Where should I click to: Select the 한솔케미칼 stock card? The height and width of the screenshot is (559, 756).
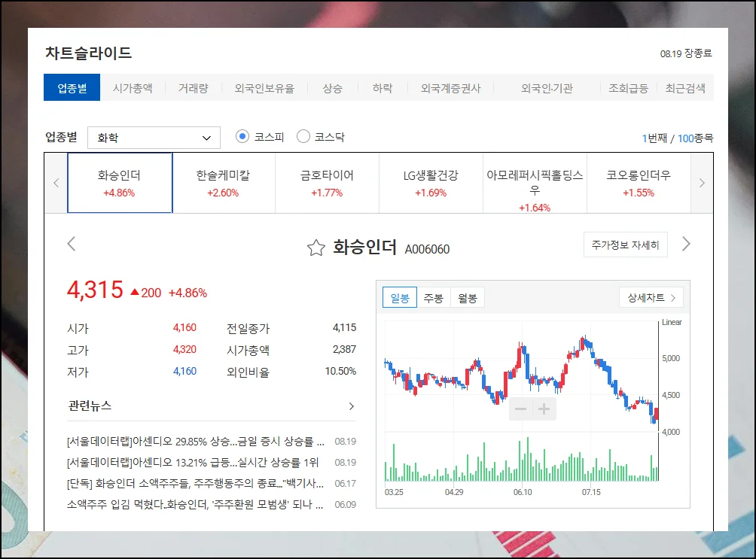point(223,183)
